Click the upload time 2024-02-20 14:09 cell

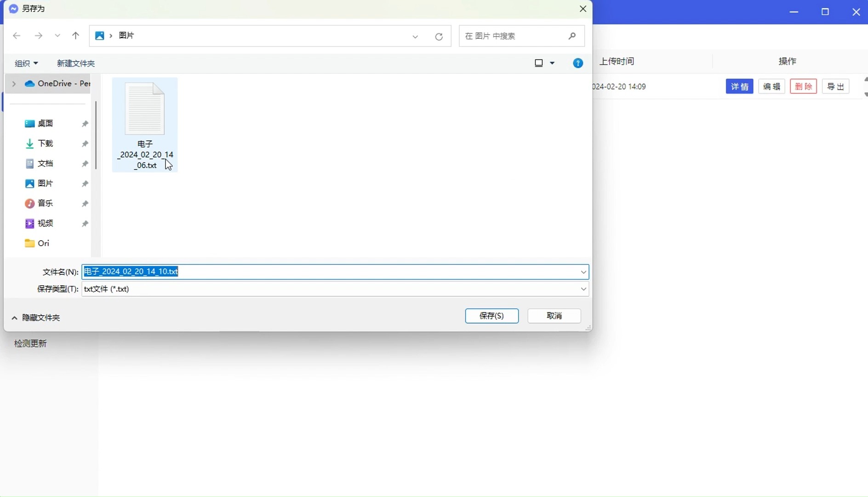(619, 87)
